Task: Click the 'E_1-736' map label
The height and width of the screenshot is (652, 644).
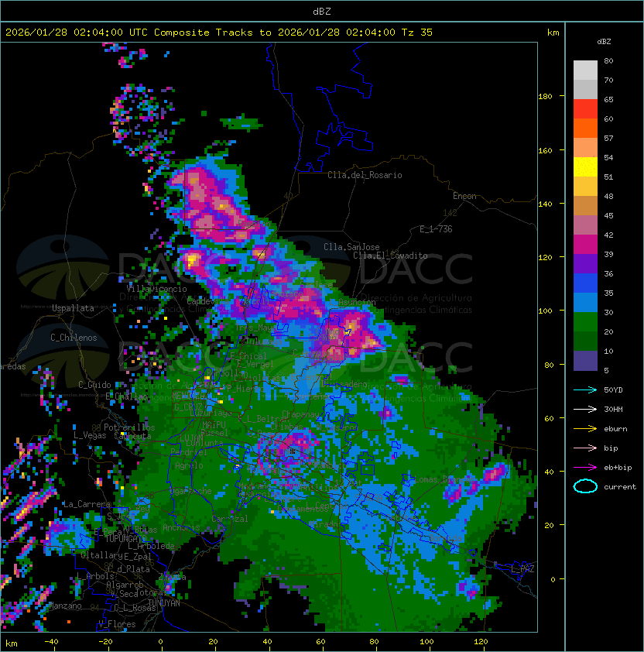Action: [x=436, y=229]
